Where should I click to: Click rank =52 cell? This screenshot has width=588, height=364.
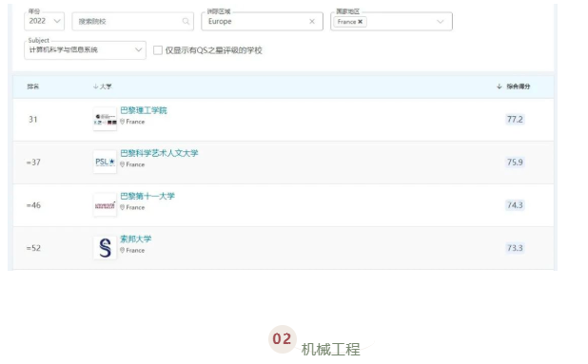click(33, 248)
